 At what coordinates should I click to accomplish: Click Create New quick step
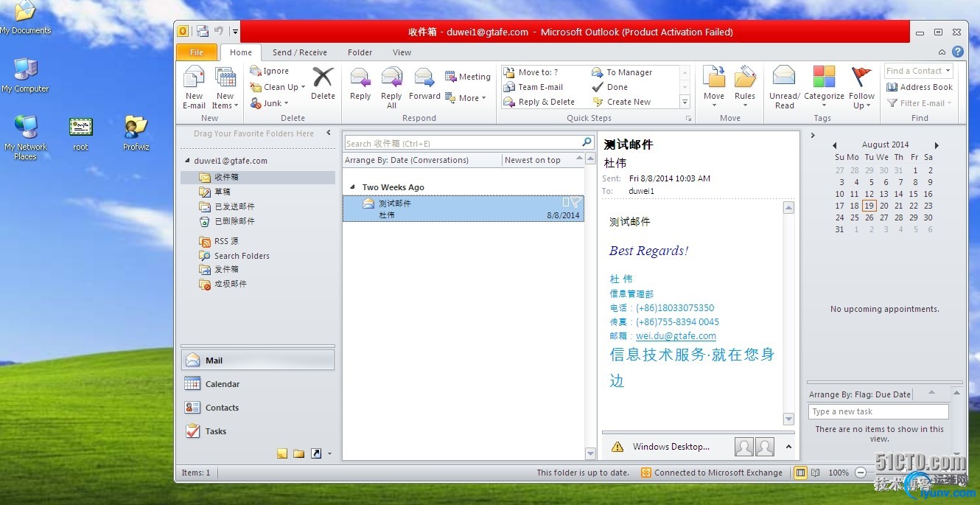coord(622,102)
